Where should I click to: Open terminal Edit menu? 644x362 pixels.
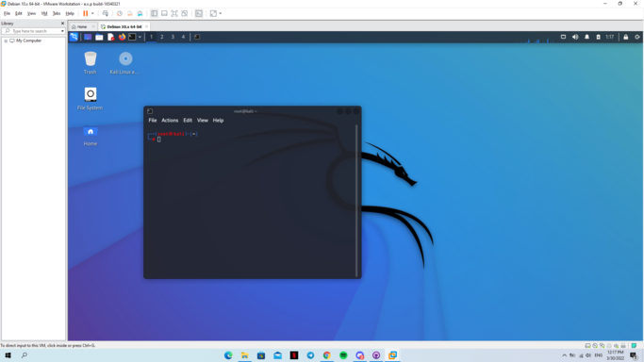pos(188,121)
